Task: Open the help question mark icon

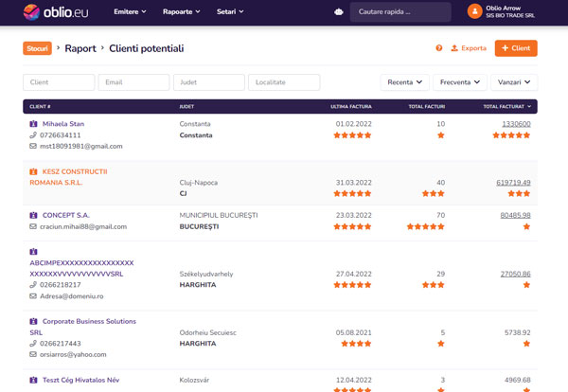Action: tap(439, 48)
